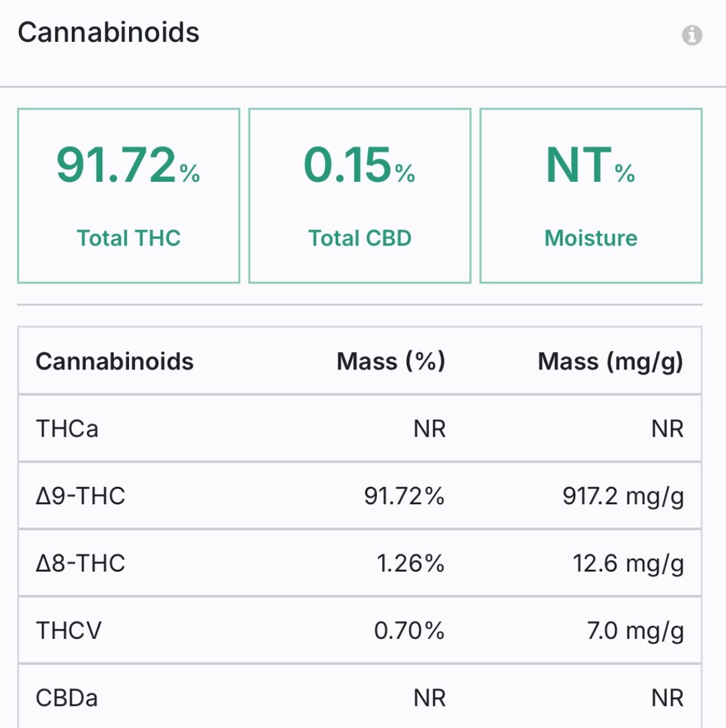
Task: Click the 91.72% value for Δ9-THC
Action: [404, 496]
